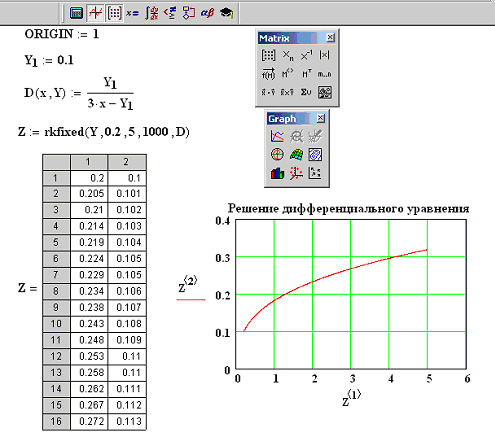The width and height of the screenshot is (495, 436).
Task: Select column header 2 of Z table
Action: [127, 162]
